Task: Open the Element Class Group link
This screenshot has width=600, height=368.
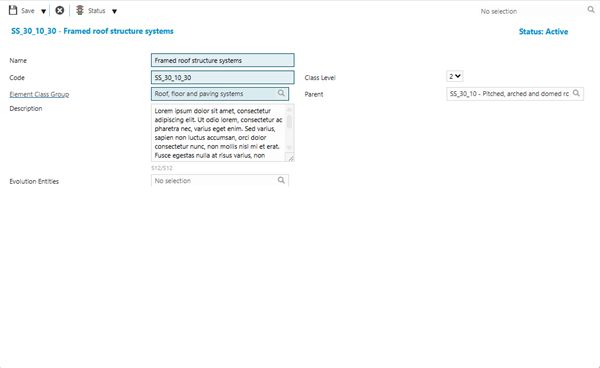Action: (x=39, y=94)
